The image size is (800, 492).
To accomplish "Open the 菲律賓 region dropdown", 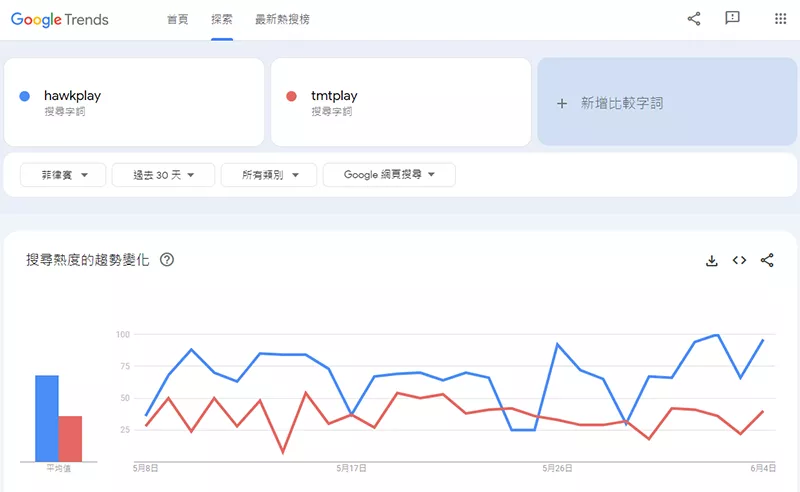I will [x=63, y=175].
